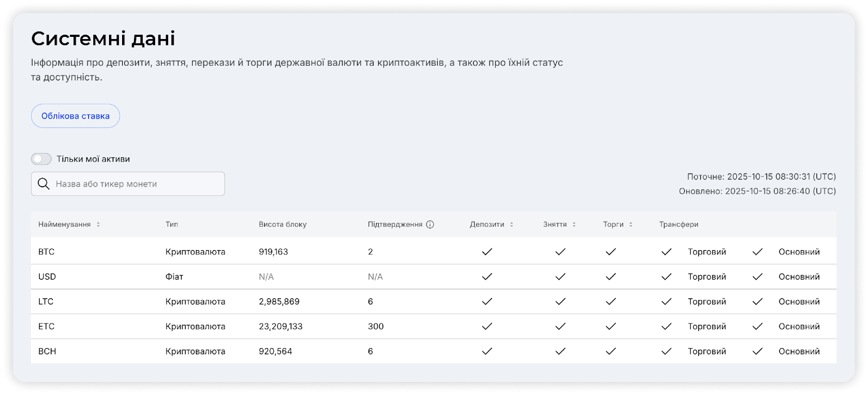Click the Трансфери column header

pyautogui.click(x=679, y=225)
